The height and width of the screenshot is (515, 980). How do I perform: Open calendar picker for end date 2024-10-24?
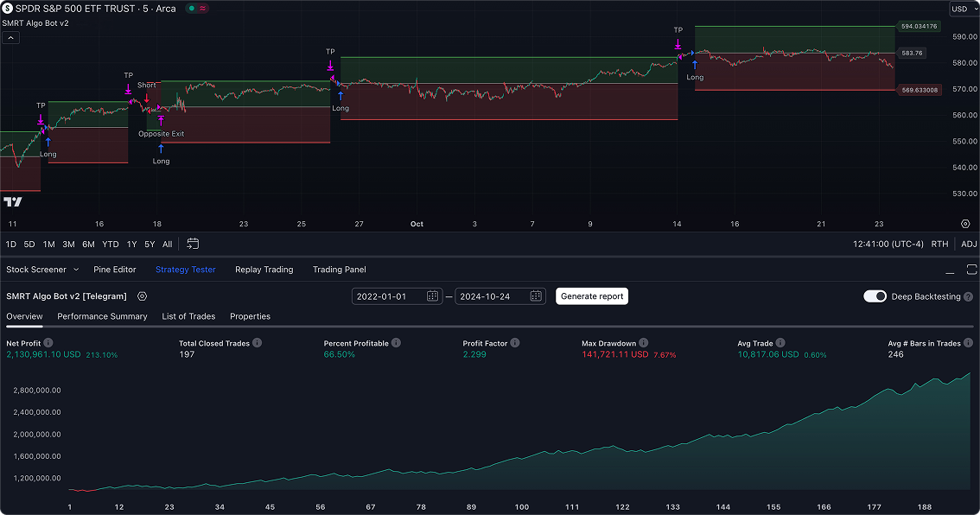[x=536, y=296]
